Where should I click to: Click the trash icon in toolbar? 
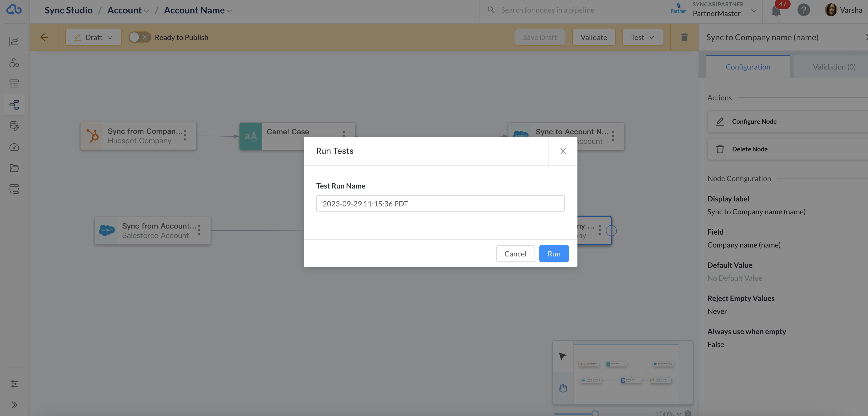click(684, 37)
